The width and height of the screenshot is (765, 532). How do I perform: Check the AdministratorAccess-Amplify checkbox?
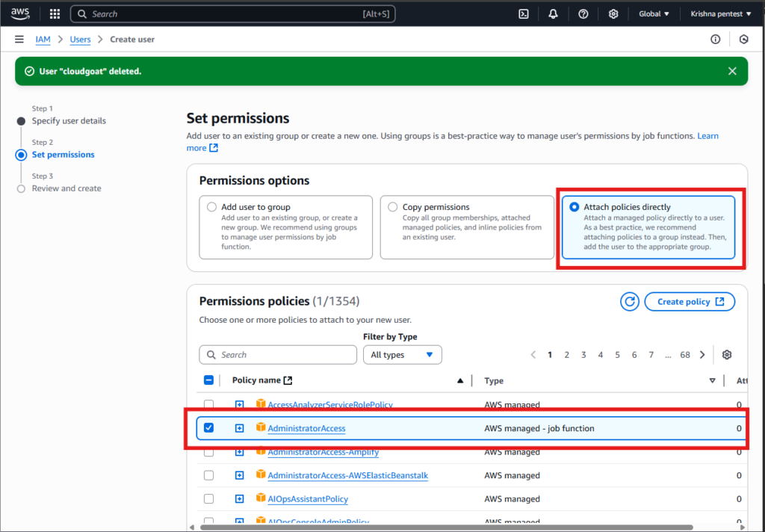208,452
